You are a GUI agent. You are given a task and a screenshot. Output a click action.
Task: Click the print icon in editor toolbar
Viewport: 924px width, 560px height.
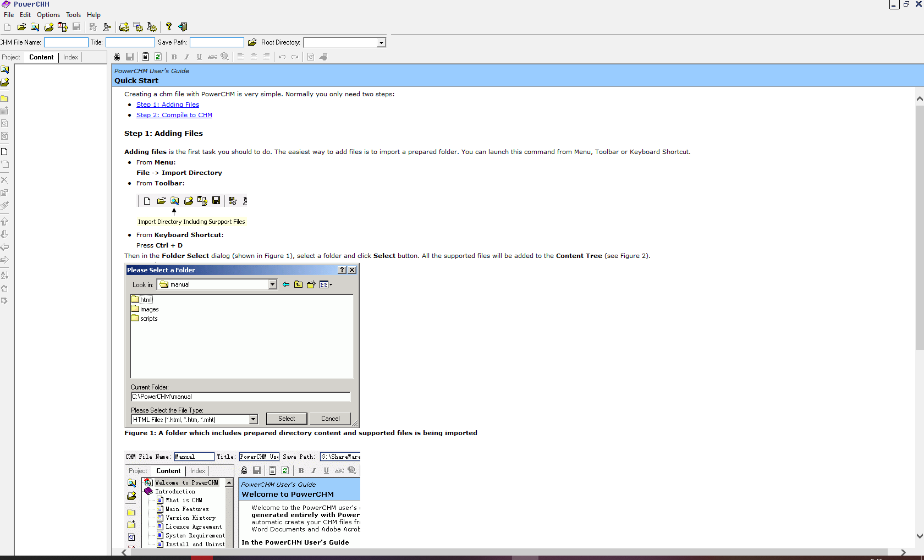(117, 57)
